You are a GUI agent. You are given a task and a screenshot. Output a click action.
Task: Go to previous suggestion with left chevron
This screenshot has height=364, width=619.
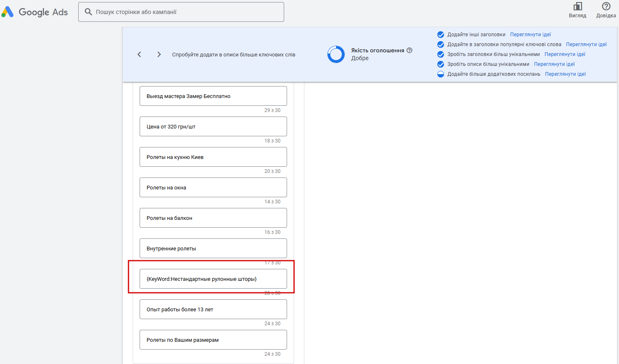(x=139, y=54)
